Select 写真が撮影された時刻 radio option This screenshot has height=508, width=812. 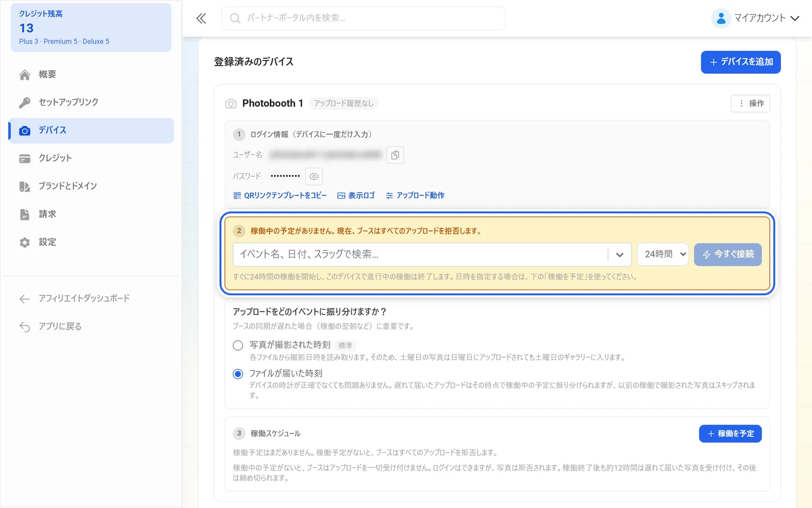pyautogui.click(x=238, y=345)
